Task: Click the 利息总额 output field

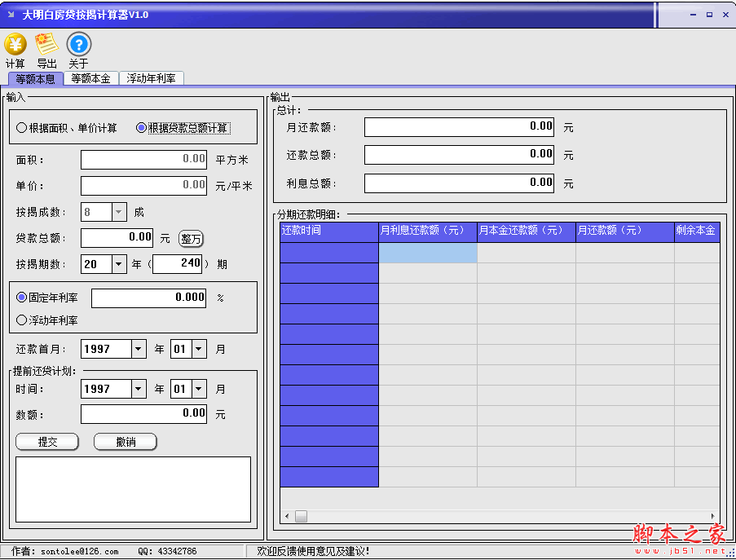Action: pos(459,183)
